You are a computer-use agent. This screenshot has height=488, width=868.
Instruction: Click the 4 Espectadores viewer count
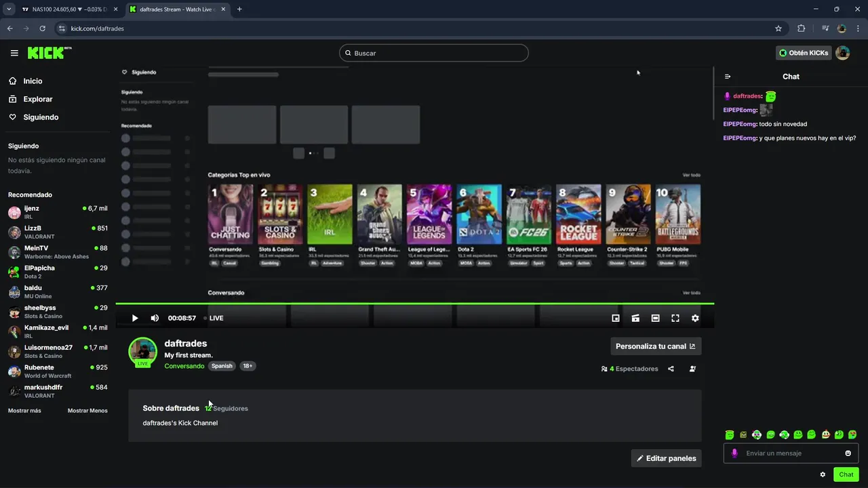pos(630,369)
